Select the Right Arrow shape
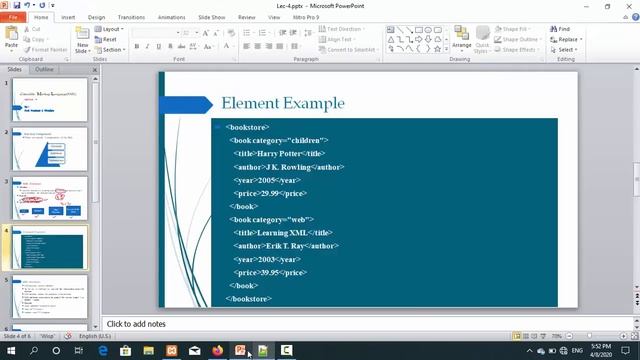Image resolution: width=640 pixels, height=360 pixels. click(419, 39)
